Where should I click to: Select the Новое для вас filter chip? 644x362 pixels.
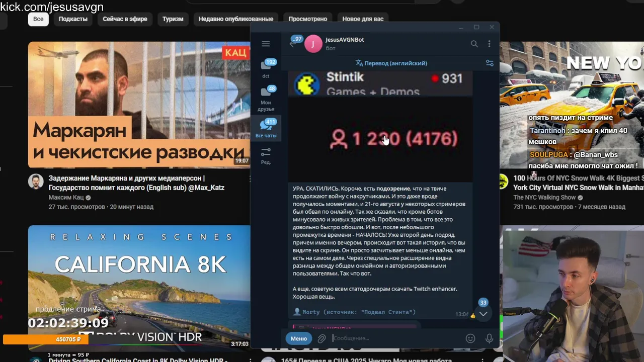[363, 19]
